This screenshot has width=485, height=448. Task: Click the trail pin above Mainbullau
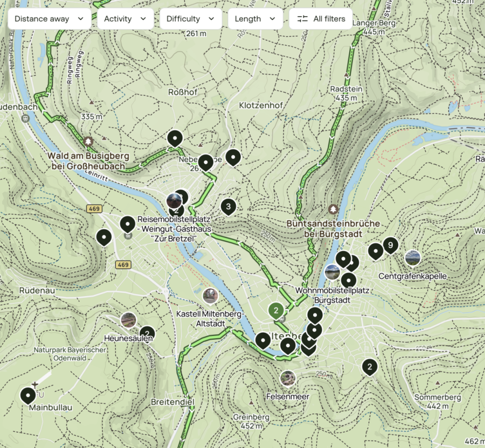pos(28,395)
